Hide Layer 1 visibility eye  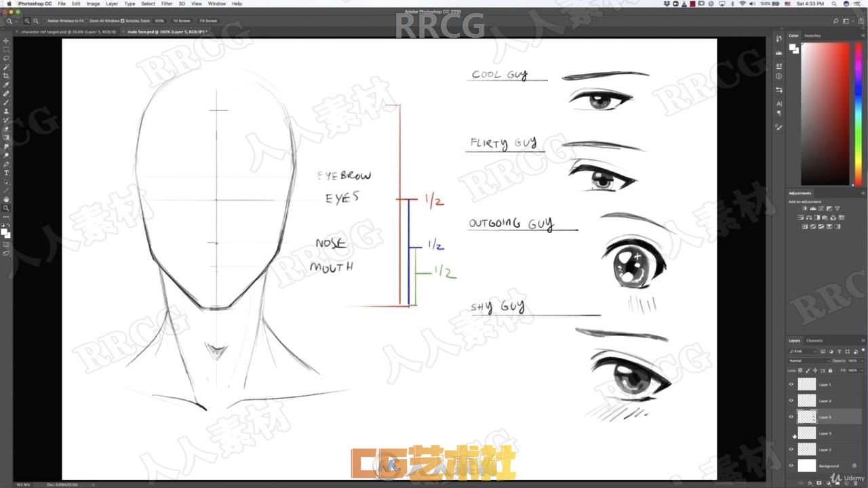(x=791, y=384)
